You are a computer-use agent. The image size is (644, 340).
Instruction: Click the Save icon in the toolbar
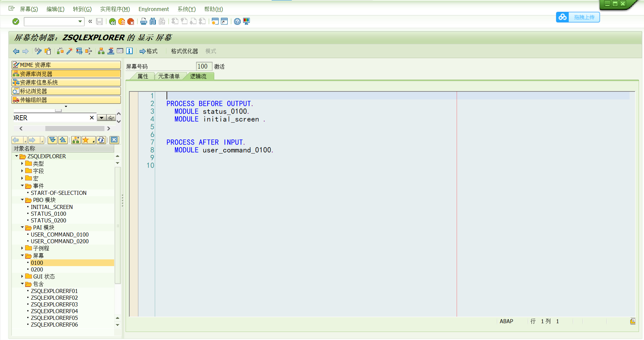pos(99,22)
